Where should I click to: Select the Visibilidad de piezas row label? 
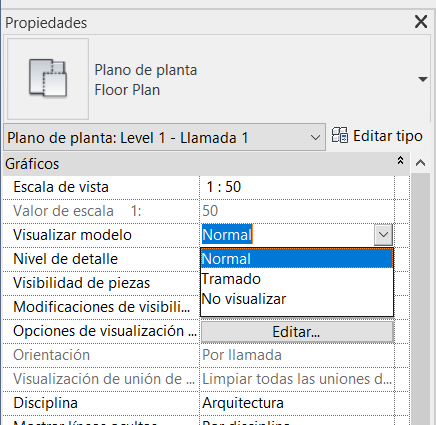tap(82, 283)
